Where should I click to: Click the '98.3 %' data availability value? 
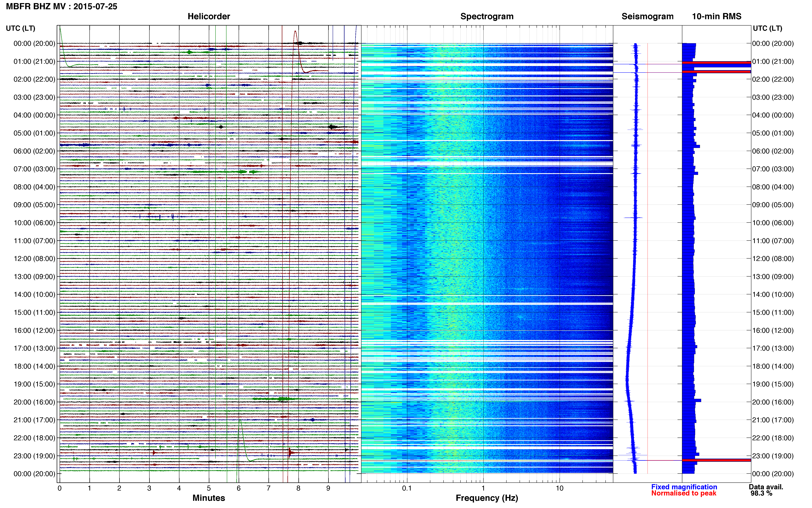tap(761, 493)
